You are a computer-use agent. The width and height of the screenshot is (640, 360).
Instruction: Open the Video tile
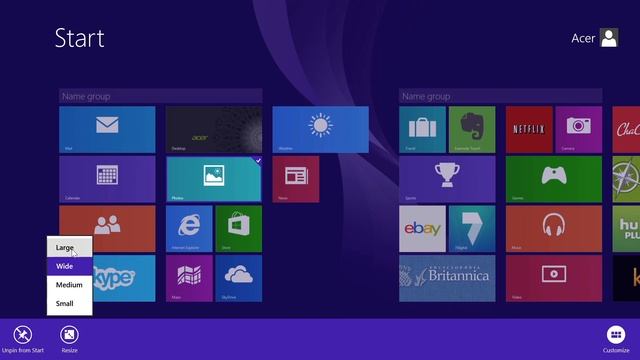click(554, 278)
